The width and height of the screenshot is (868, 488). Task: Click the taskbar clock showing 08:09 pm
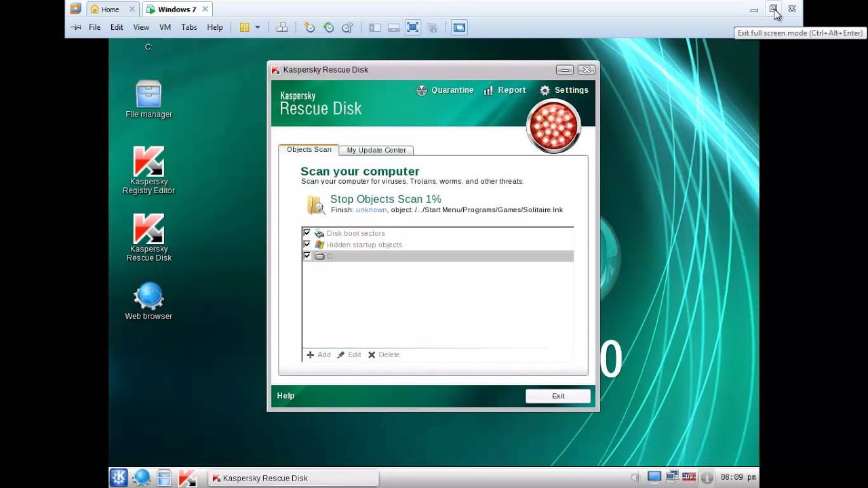738,477
